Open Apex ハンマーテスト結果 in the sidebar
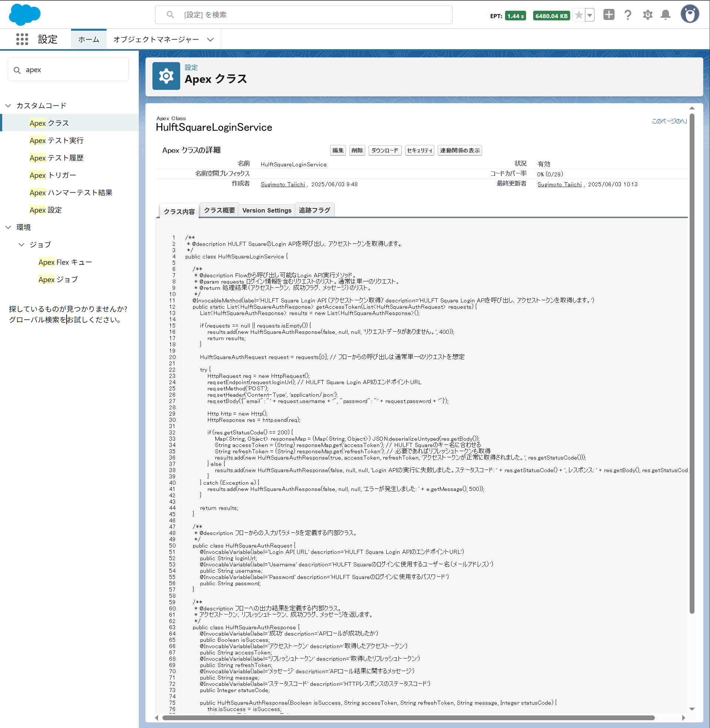710x728 pixels. (71, 193)
